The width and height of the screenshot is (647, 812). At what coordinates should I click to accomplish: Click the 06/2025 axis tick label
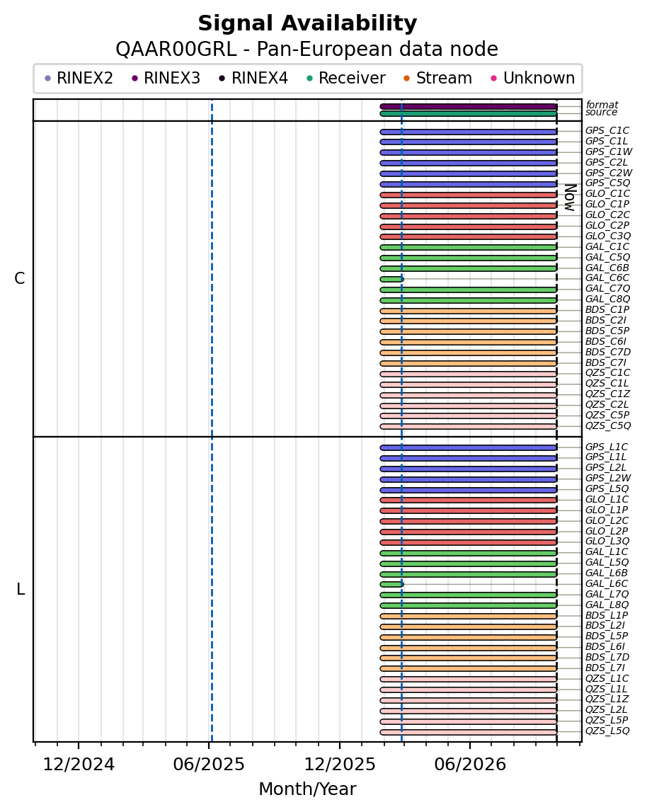[209, 765]
